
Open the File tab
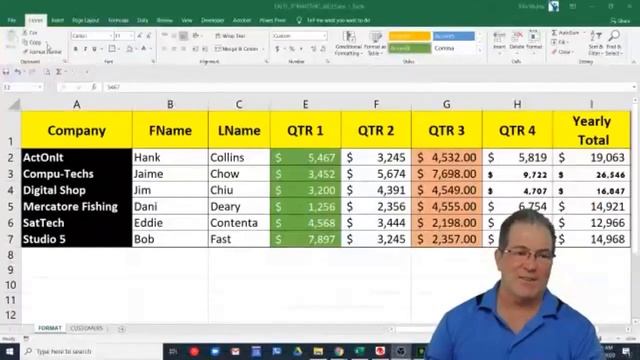pyautogui.click(x=11, y=20)
